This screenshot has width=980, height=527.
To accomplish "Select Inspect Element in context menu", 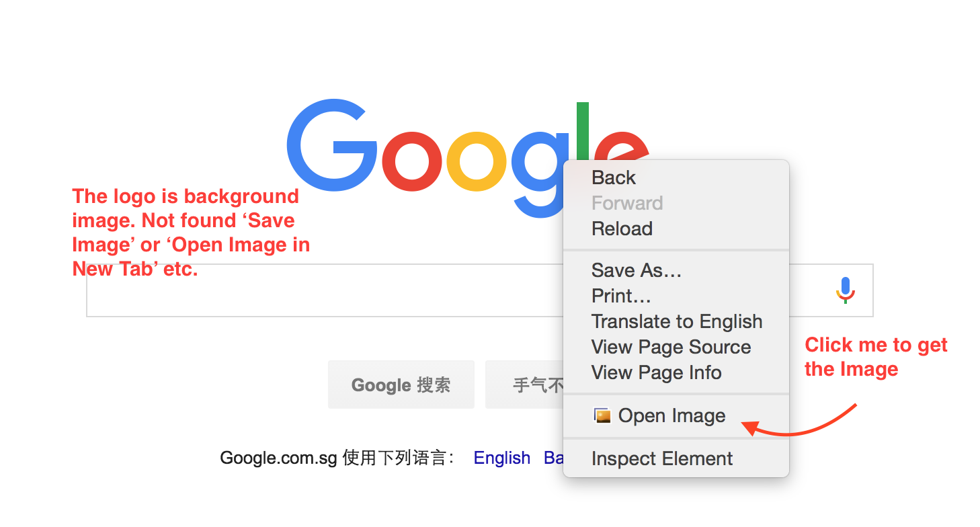I will (x=676, y=458).
